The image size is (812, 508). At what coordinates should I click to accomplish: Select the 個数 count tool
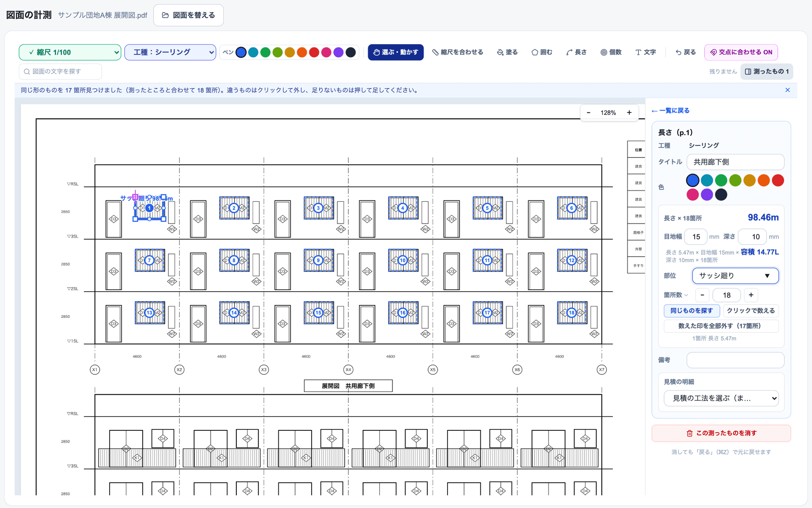coord(611,52)
